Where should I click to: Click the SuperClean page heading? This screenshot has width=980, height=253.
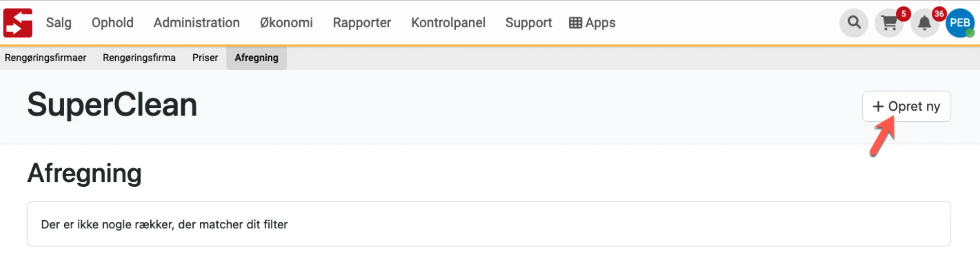[112, 105]
